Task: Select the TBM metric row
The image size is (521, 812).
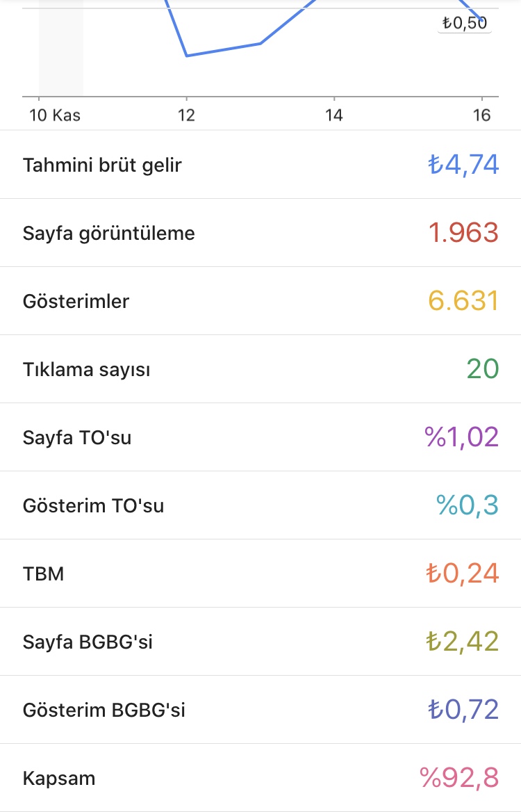Action: (260, 574)
